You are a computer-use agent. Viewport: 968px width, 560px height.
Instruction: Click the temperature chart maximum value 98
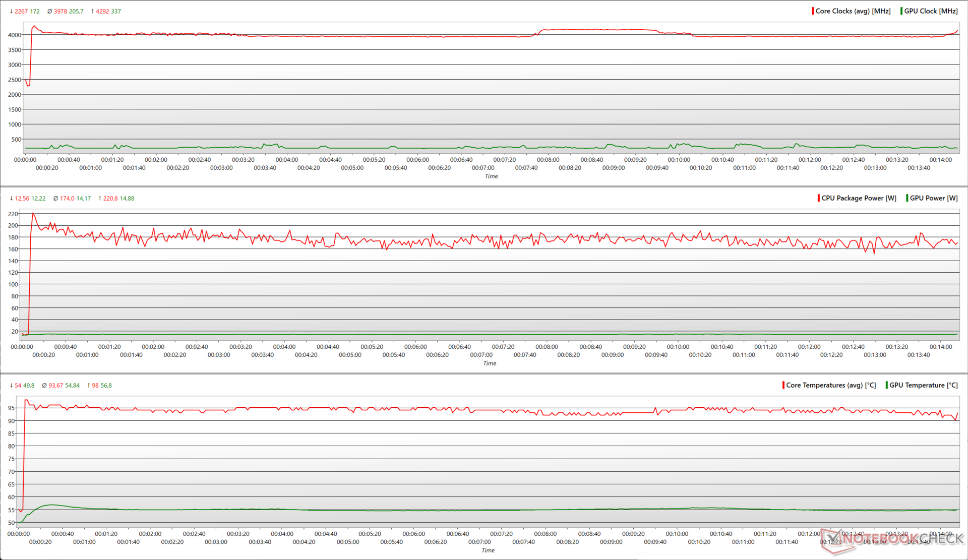coord(95,385)
